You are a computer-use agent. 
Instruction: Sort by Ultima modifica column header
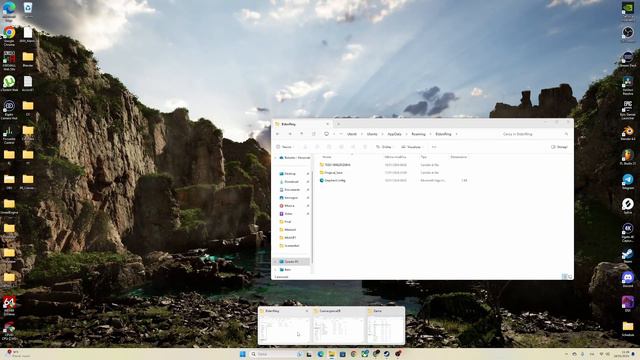point(396,157)
